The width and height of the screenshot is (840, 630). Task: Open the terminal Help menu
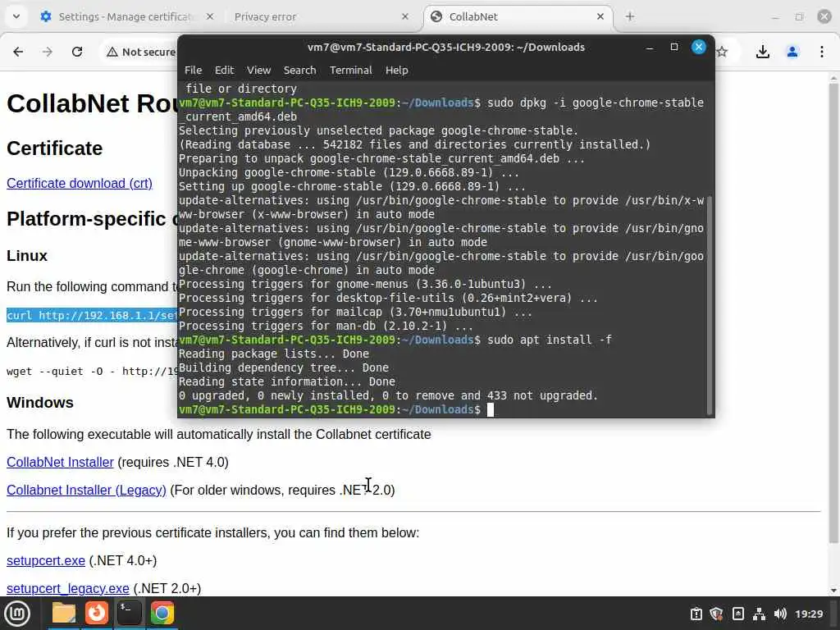[x=396, y=71]
